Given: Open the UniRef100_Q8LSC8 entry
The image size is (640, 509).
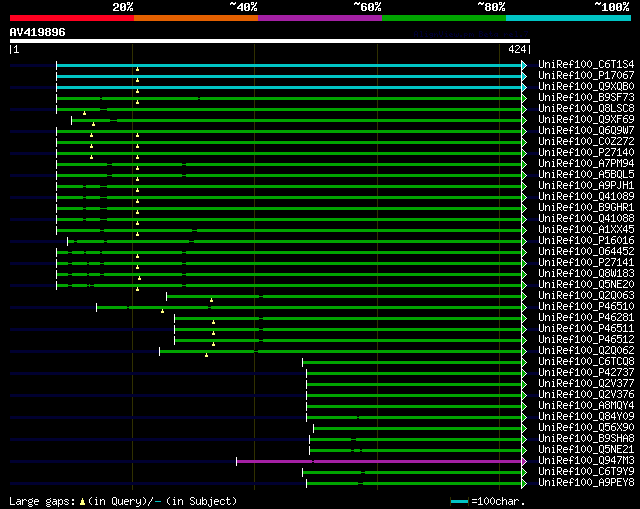Looking at the screenshot, I should [x=586, y=109].
